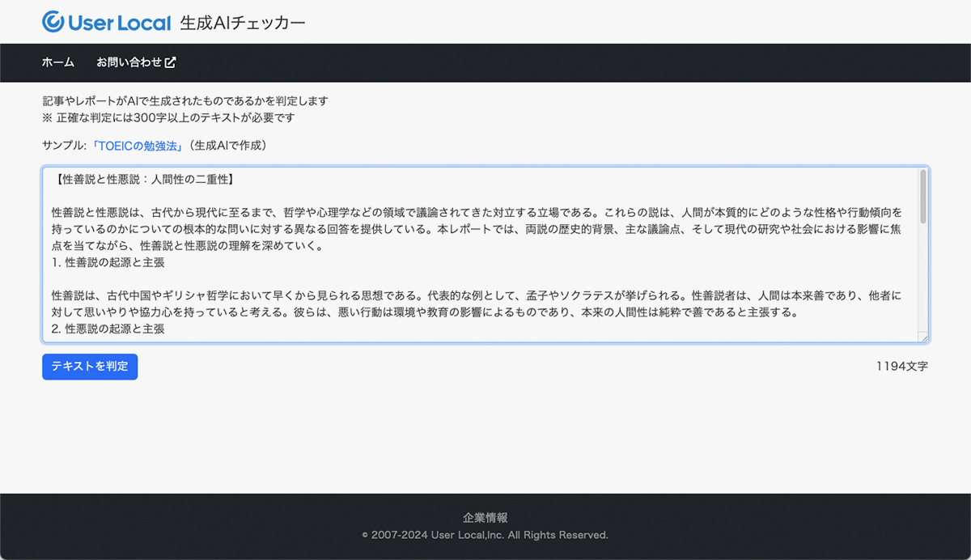Image resolution: width=971 pixels, height=560 pixels.
Task: Click the User Local swirl logo icon
Action: point(53,22)
